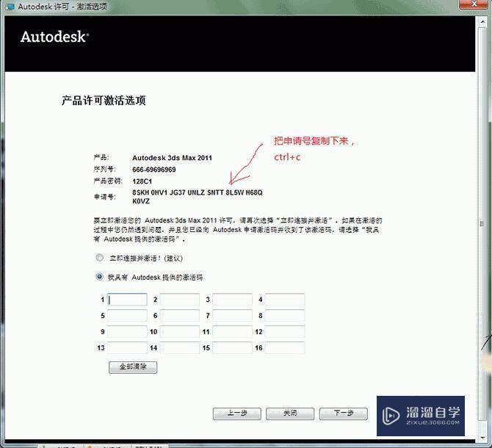
Task: Go back with the 上一步 button
Action: coord(237,413)
